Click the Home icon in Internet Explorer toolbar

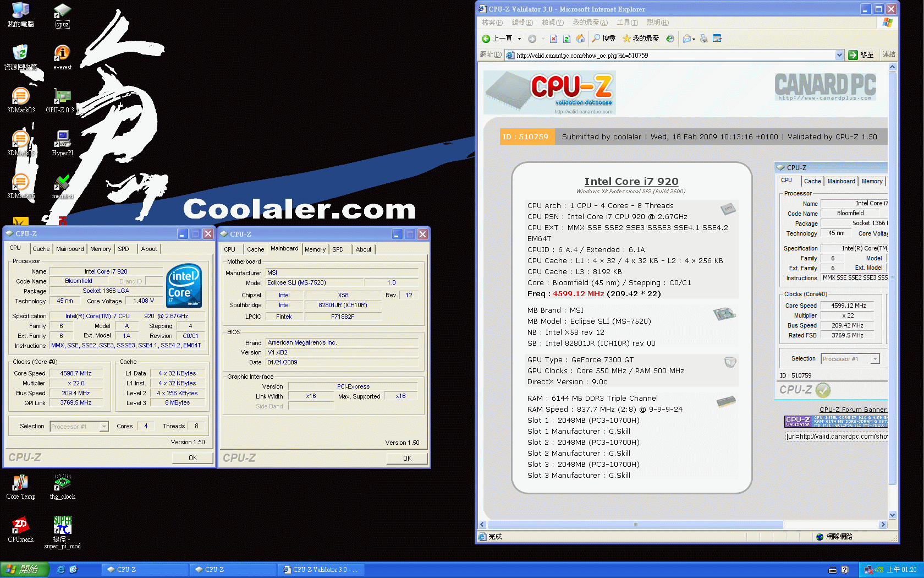tap(580, 39)
